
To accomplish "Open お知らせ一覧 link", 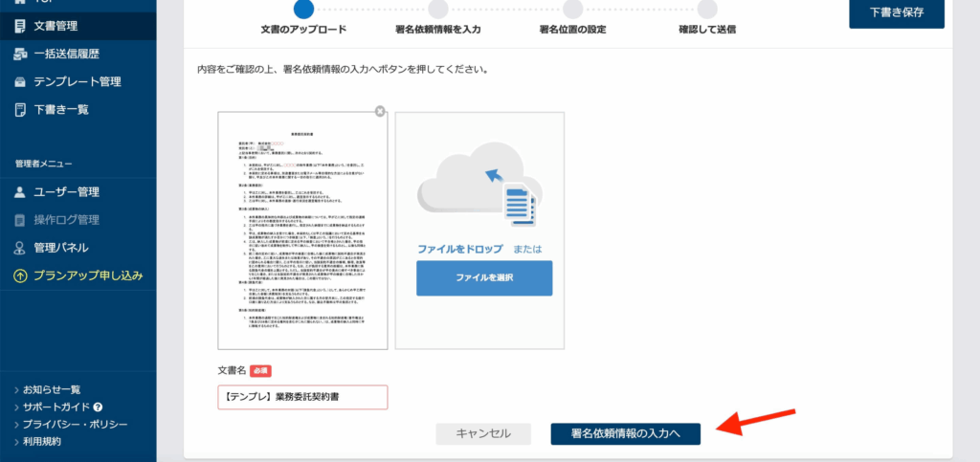I will [x=52, y=389].
